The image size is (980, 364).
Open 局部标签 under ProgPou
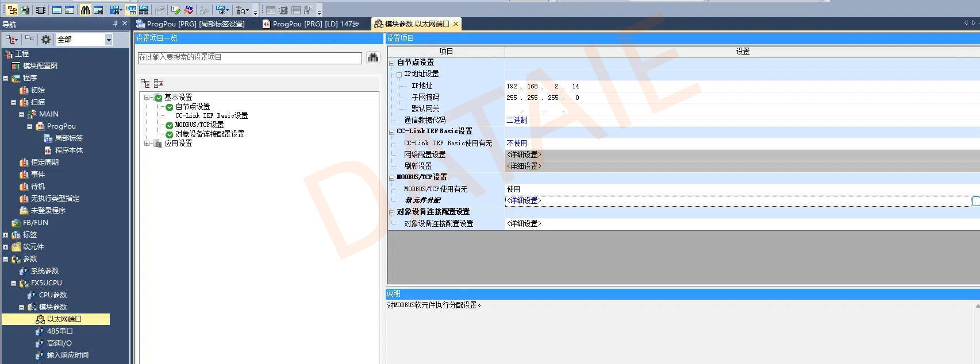point(68,138)
